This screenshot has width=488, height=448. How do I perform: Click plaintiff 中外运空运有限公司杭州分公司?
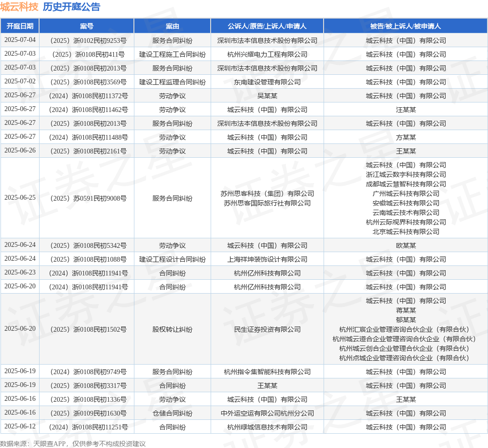pyautogui.click(x=267, y=413)
